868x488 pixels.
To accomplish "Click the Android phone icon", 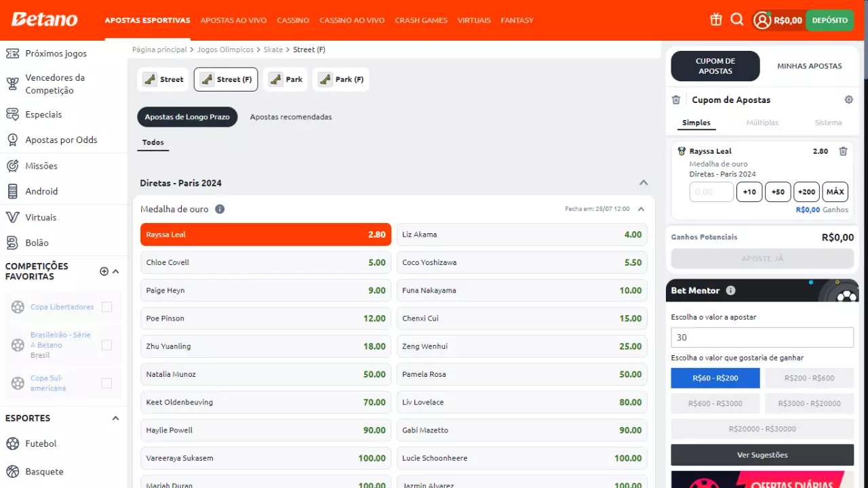I will pyautogui.click(x=12, y=191).
